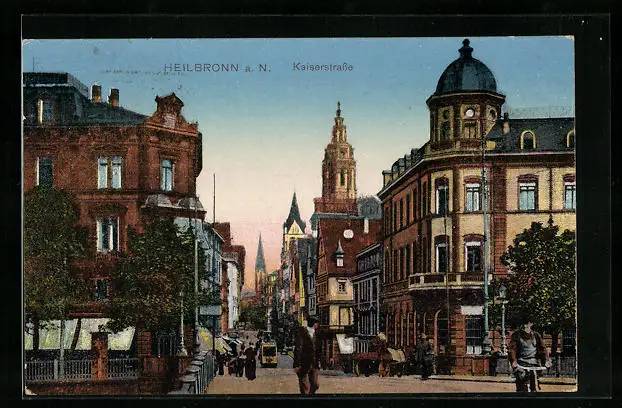Viewport: 622px width, 408px height.
Task: Select the yellow tram on the street
Action: pyautogui.click(x=268, y=352)
